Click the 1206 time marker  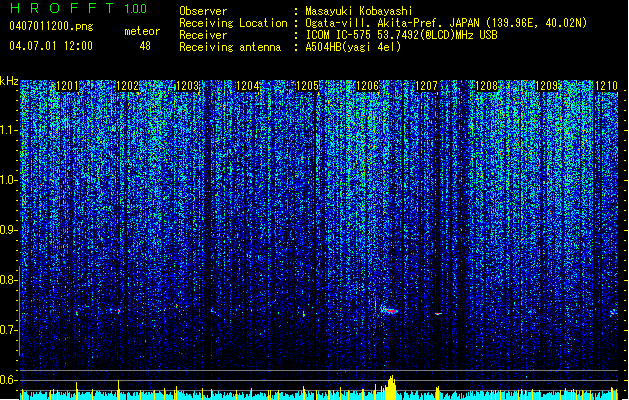[367, 86]
